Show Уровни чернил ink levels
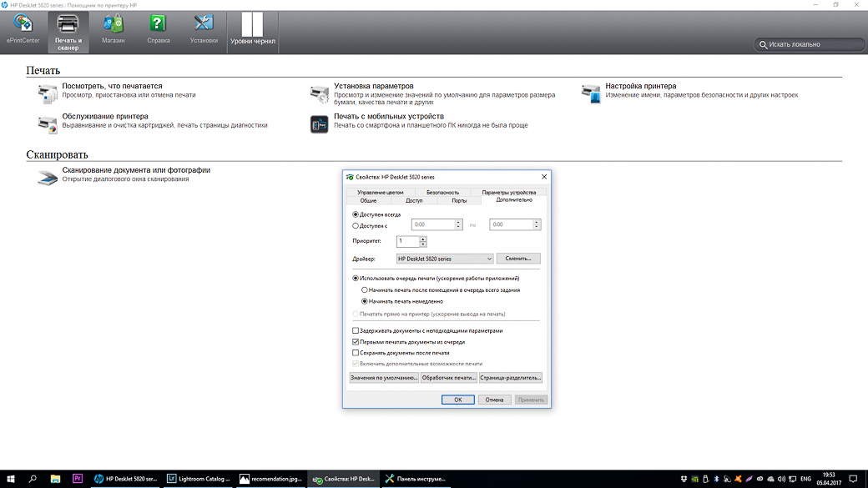868x488 pixels. pos(252,29)
